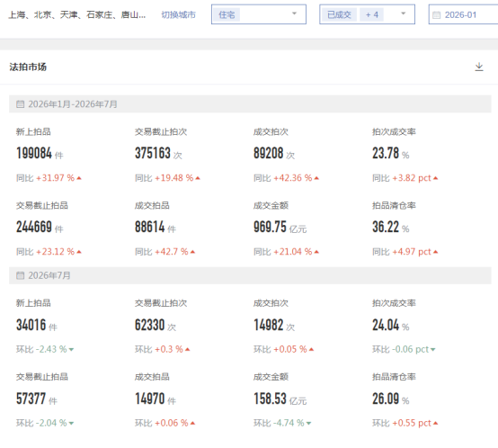Image resolution: width=498 pixels, height=448 pixels.
Task: Click July 成交金额 value 158.53 亿元
Action: point(280,399)
